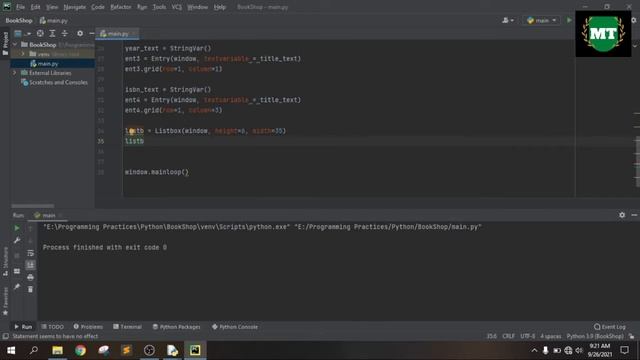Screen dimensions: 640x360
Task: Show hidden system tray icons chevron
Action: tap(534, 350)
